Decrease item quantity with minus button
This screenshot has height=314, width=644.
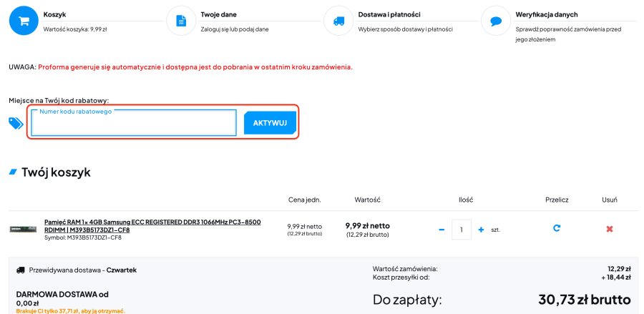coord(441,230)
